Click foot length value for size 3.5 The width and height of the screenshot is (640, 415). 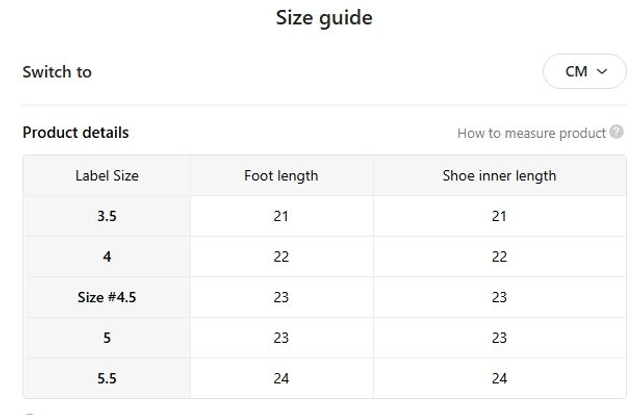pos(281,216)
